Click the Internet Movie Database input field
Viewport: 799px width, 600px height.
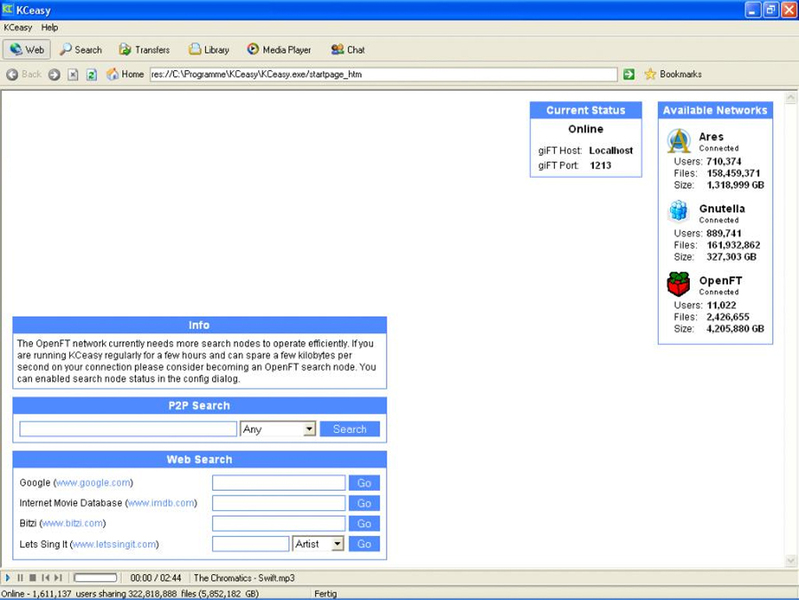point(279,503)
